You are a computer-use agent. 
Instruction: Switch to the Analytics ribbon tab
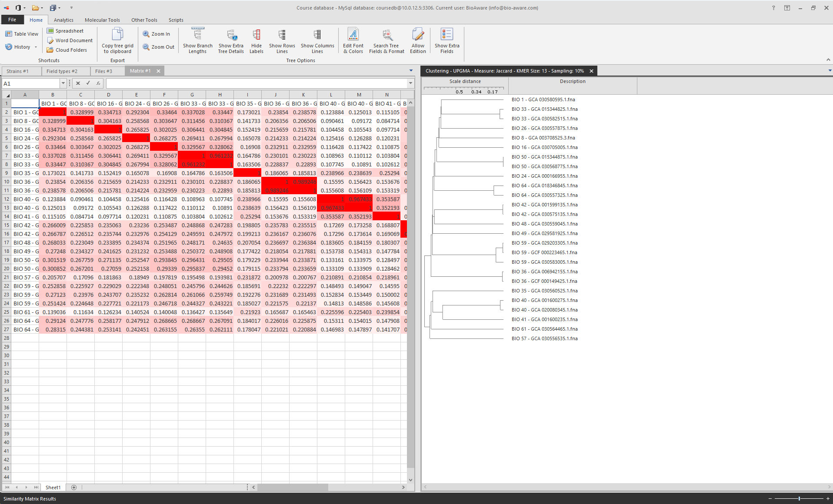pyautogui.click(x=63, y=20)
